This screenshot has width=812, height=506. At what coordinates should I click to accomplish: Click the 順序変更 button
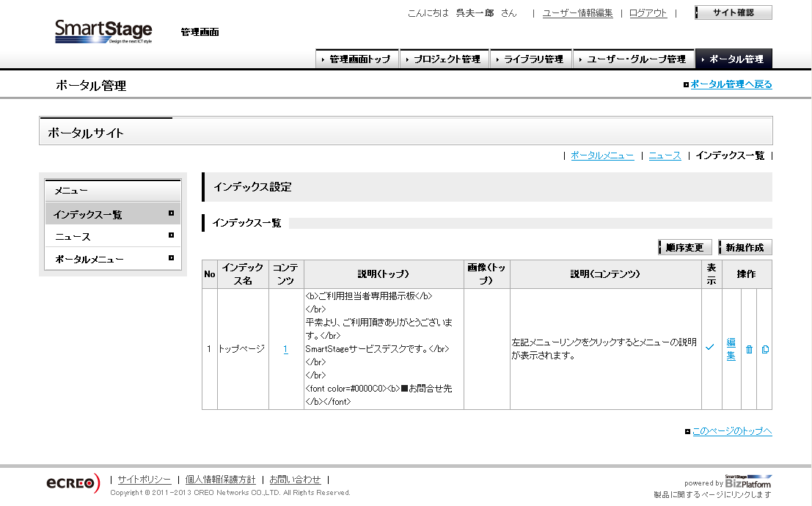coord(684,248)
